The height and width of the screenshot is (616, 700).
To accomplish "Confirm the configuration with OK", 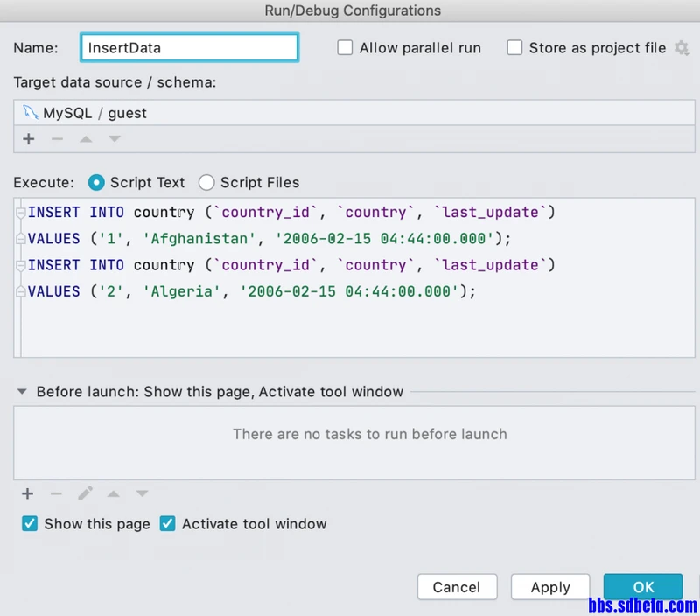I will [x=643, y=587].
